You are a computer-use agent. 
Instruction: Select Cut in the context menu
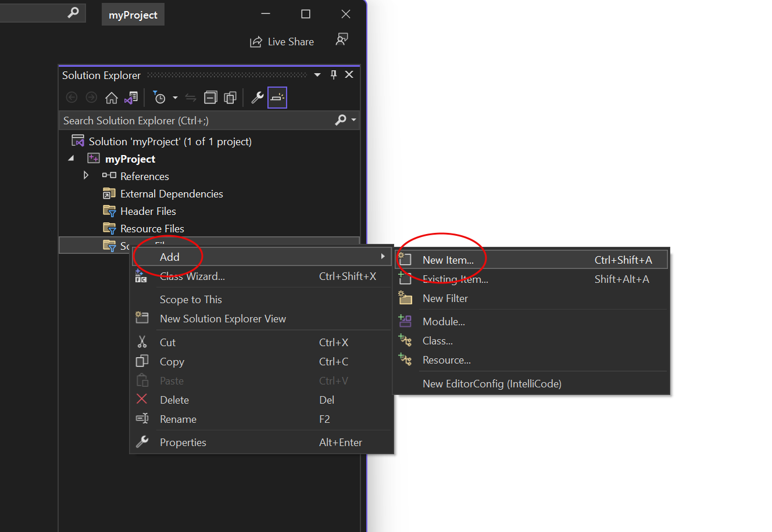[x=261, y=343]
